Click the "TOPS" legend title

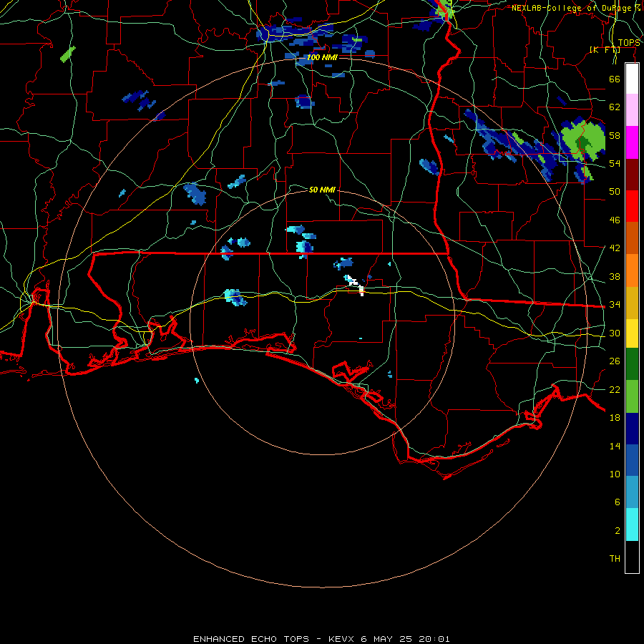click(629, 43)
